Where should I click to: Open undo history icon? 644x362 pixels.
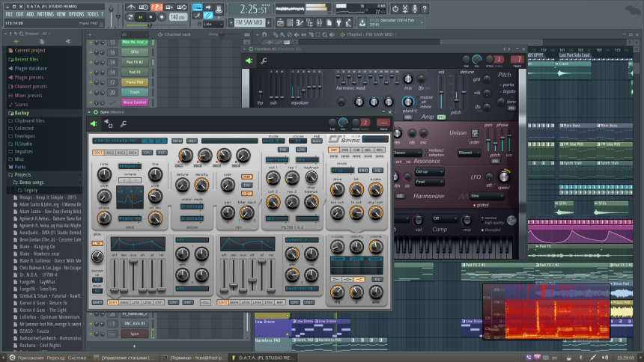point(395,8)
